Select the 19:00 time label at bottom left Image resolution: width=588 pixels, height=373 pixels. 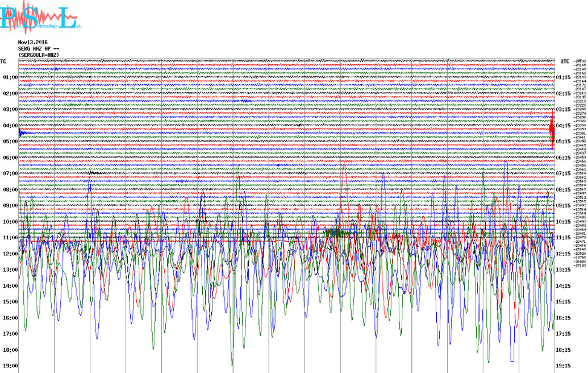[x=10, y=366]
